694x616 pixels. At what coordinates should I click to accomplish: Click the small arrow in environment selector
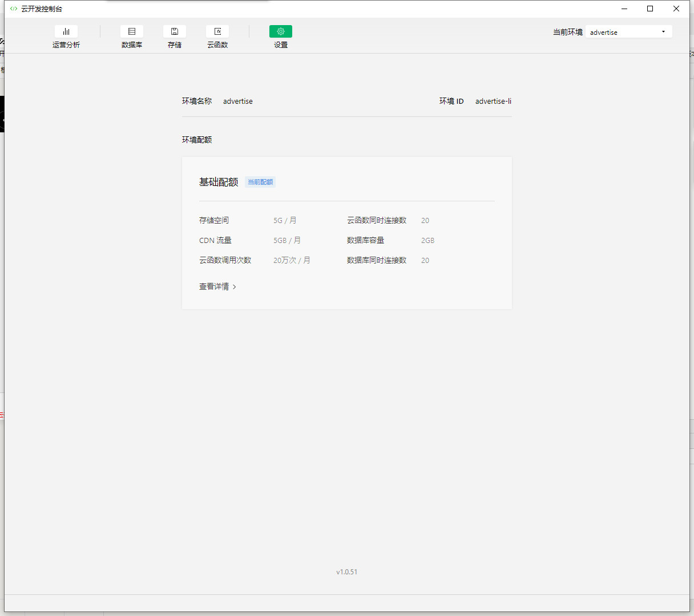(x=663, y=32)
